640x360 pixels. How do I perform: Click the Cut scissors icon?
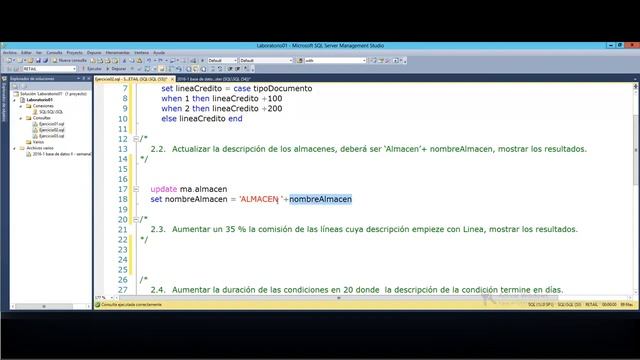pos(124,60)
